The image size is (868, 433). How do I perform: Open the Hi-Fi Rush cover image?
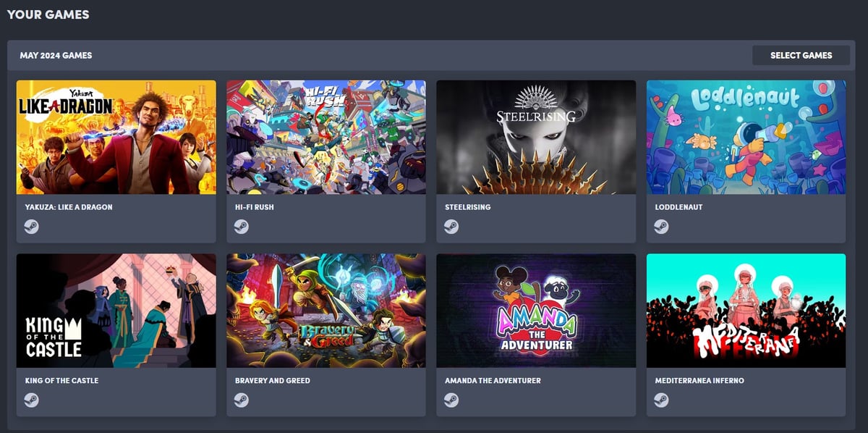tap(326, 137)
